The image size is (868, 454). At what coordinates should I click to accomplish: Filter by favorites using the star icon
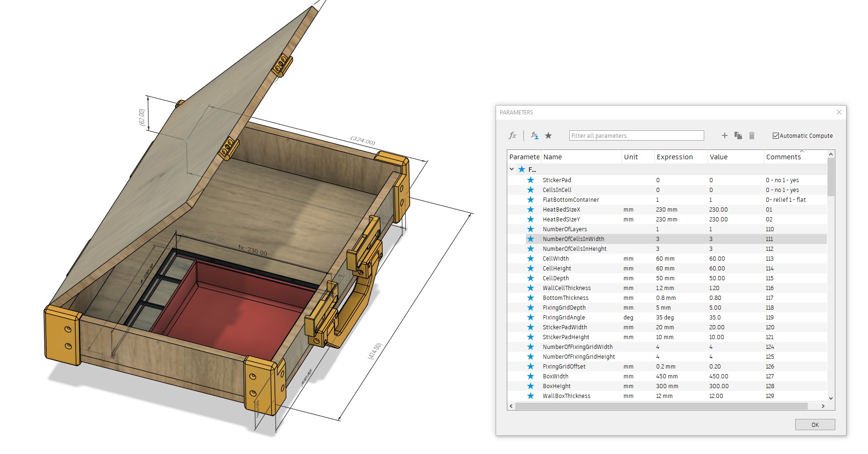pos(549,135)
